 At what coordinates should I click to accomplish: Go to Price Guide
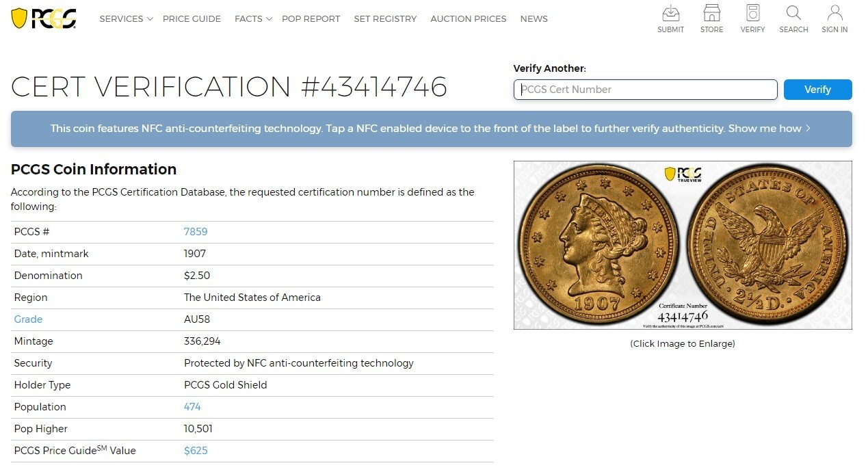[192, 19]
